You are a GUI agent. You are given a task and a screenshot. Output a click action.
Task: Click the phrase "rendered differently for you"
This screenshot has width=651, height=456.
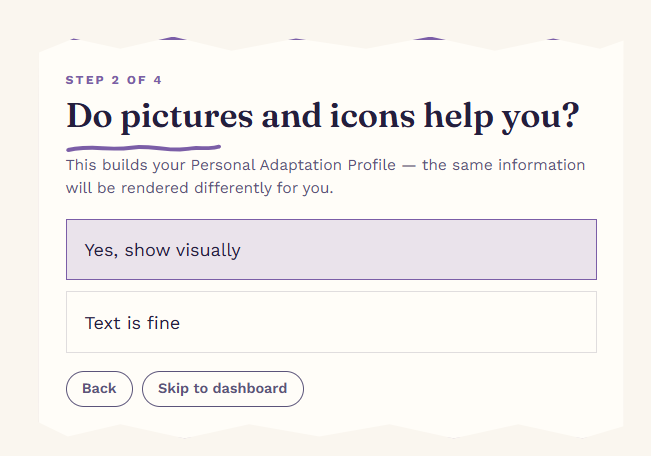tap(226, 188)
